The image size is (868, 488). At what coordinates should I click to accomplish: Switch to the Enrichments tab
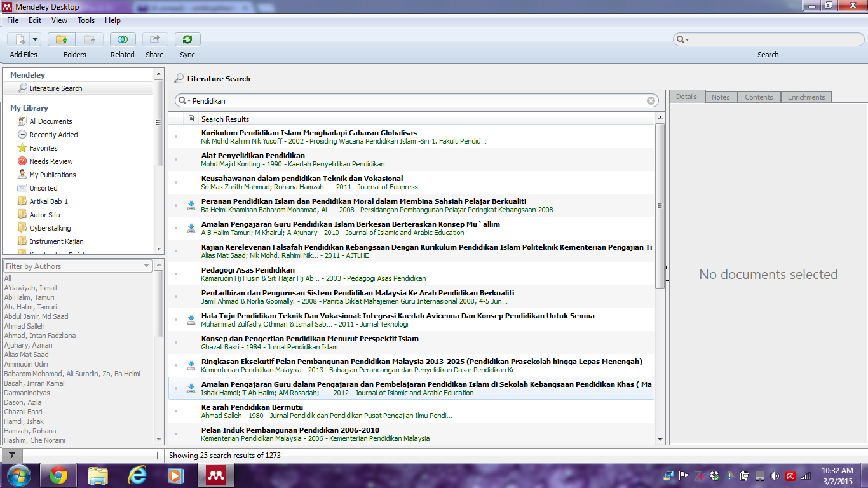(806, 97)
